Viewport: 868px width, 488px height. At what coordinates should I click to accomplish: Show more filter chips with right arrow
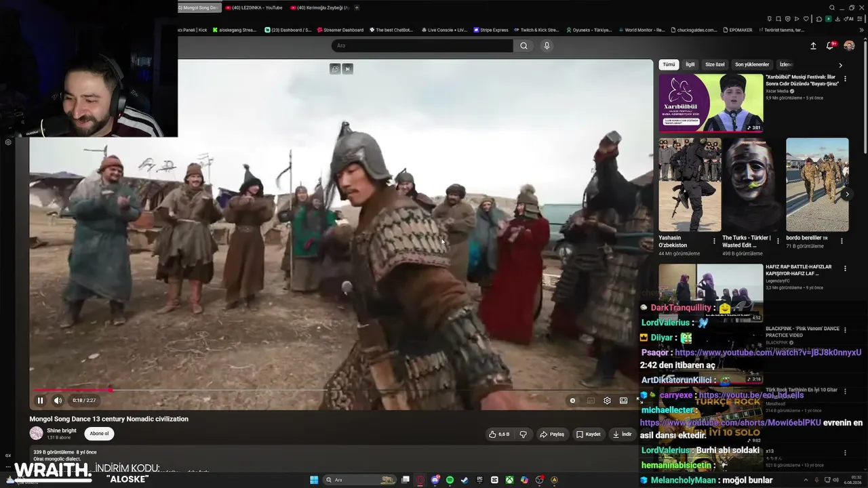coord(840,65)
